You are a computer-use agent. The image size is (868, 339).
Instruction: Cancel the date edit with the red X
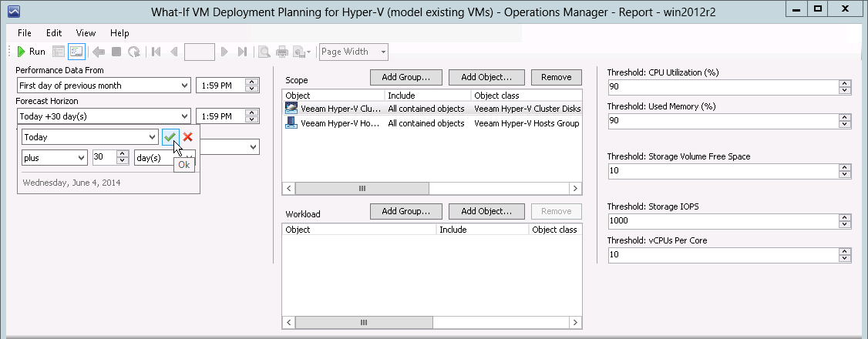coord(187,137)
